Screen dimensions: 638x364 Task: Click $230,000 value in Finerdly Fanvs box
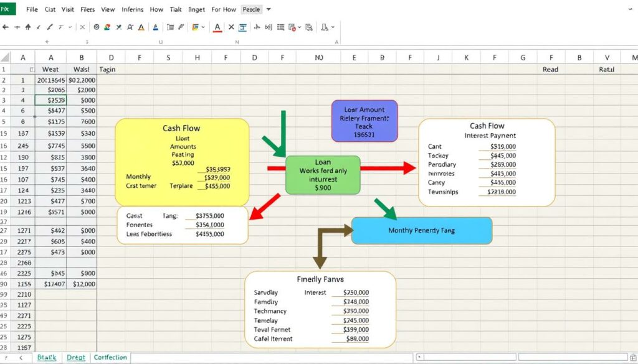pos(356,292)
